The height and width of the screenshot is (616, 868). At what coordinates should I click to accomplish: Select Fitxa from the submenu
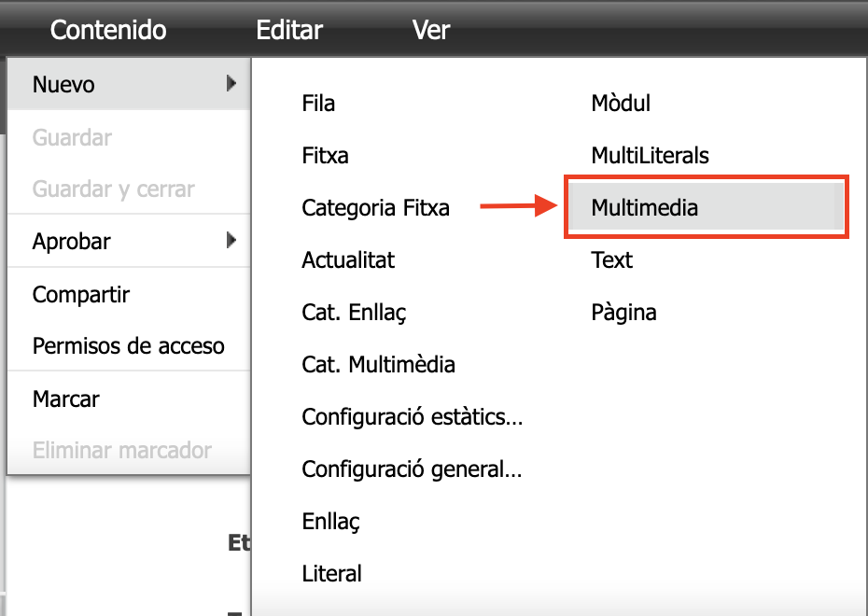pyautogui.click(x=326, y=155)
